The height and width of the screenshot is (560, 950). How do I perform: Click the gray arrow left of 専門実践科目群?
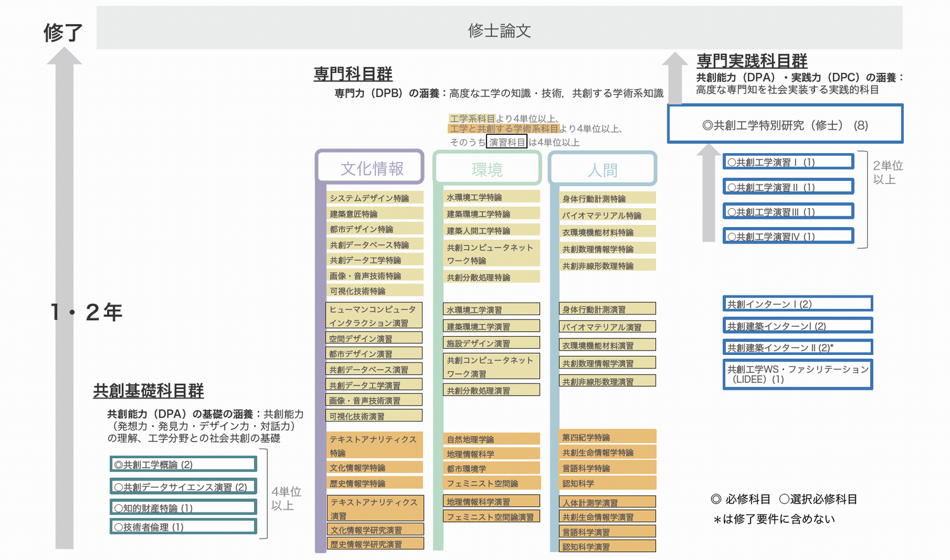(x=675, y=79)
